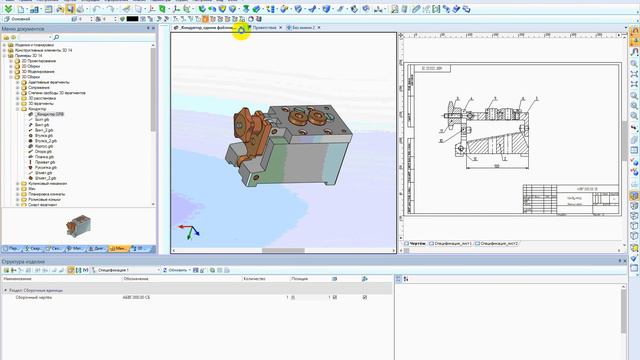Toggle the first checkbox in Сборочный чертёж row
This screenshot has width=640, height=360.
(335, 298)
